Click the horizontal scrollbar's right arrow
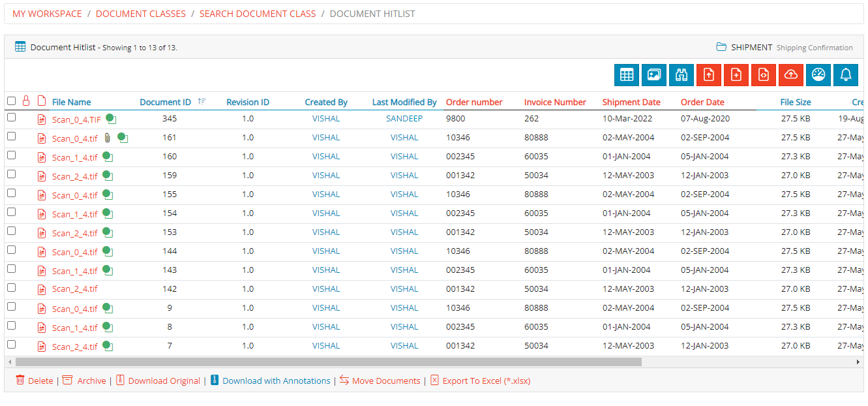The height and width of the screenshot is (406, 868). [x=858, y=362]
